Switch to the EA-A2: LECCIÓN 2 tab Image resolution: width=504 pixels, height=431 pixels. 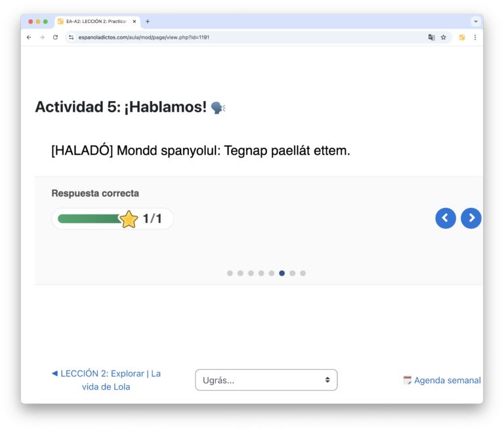[x=97, y=22]
